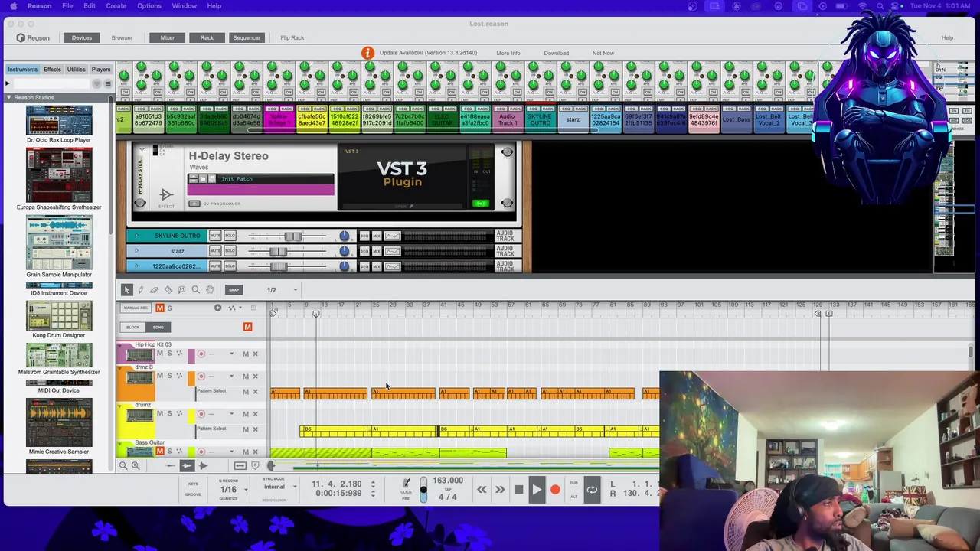The image size is (980, 551).
Task: Click the Stop transport button
Action: [x=518, y=490]
